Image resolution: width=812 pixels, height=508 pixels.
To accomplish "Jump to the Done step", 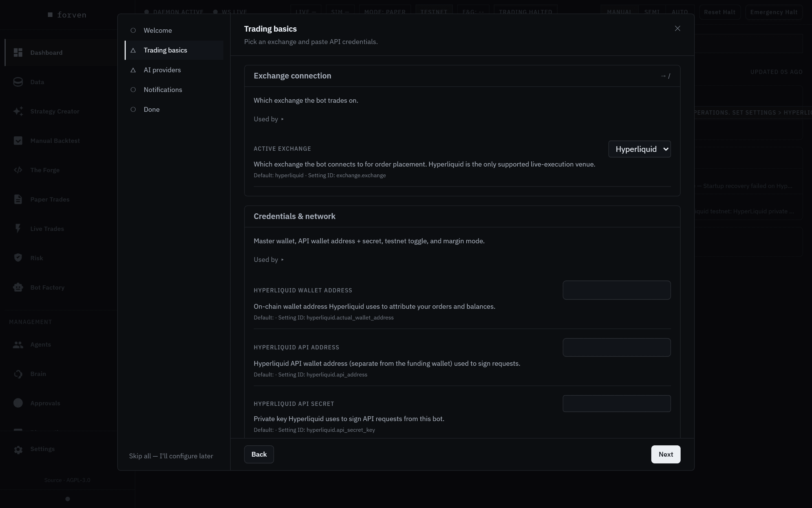I will [x=174, y=110].
